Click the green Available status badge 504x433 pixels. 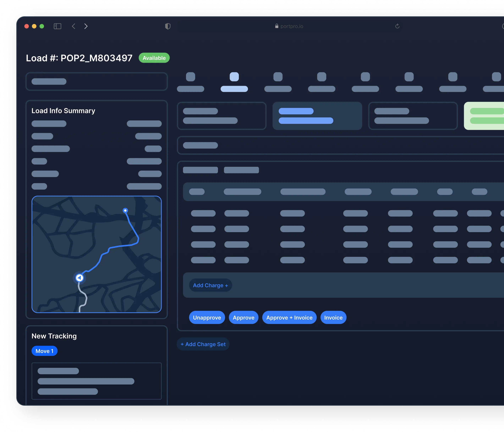click(x=154, y=58)
